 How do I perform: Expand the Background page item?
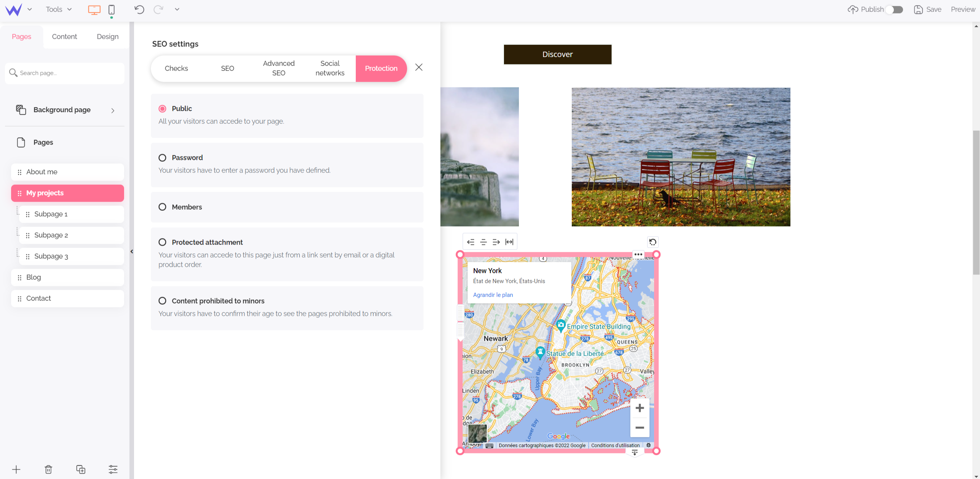113,110
